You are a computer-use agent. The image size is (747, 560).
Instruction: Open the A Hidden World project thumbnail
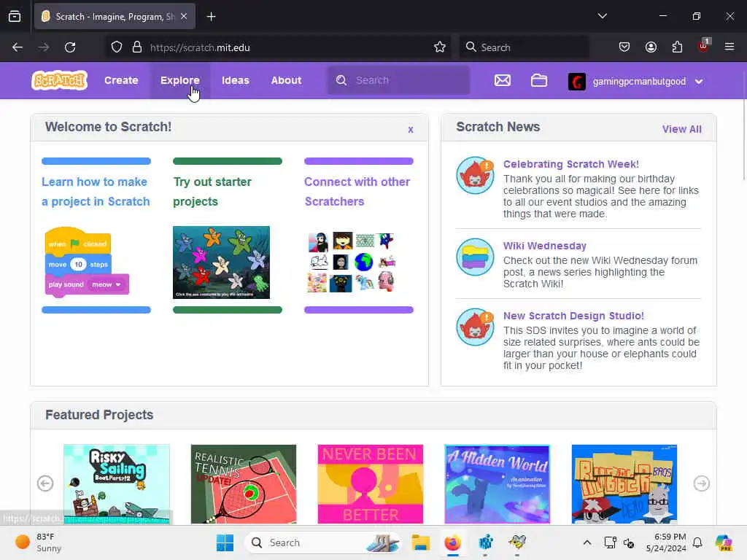pos(498,484)
